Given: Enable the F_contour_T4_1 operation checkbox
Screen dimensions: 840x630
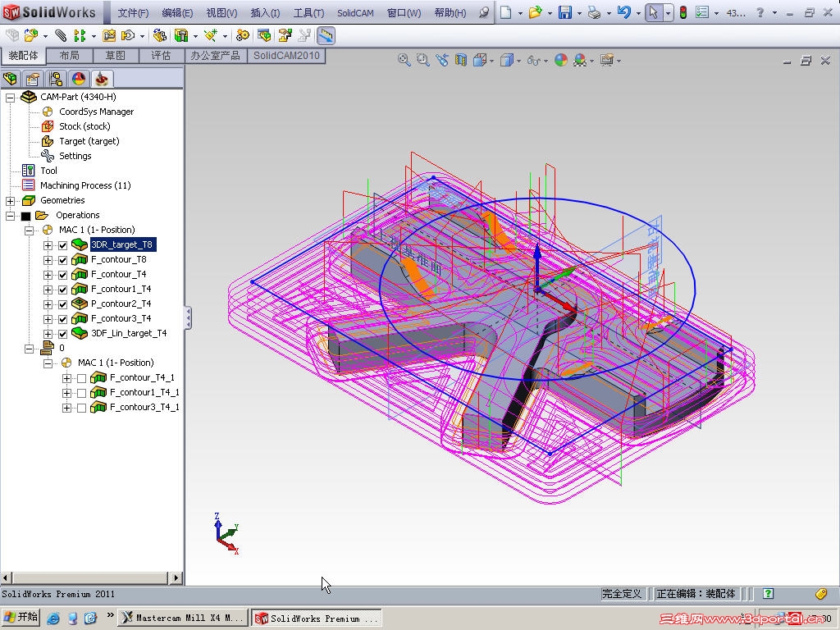Looking at the screenshot, I should pyautogui.click(x=80, y=377).
